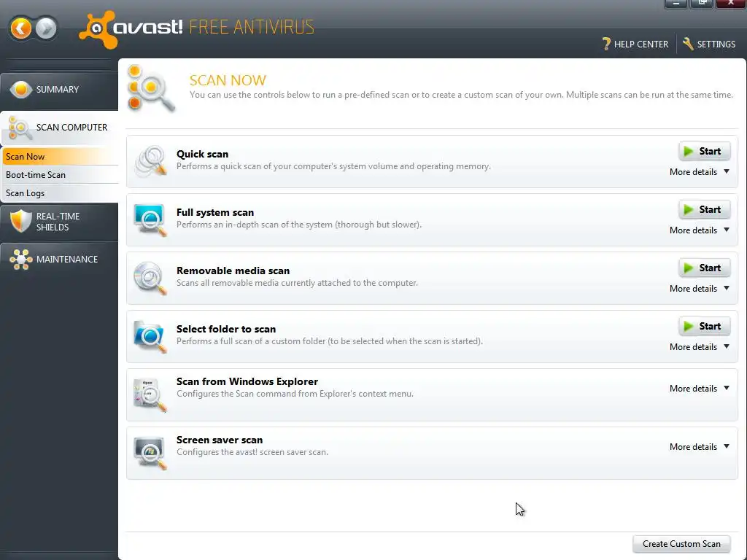Image resolution: width=747 pixels, height=560 pixels.
Task: Switch to the Maintenance section
Action: click(59, 260)
